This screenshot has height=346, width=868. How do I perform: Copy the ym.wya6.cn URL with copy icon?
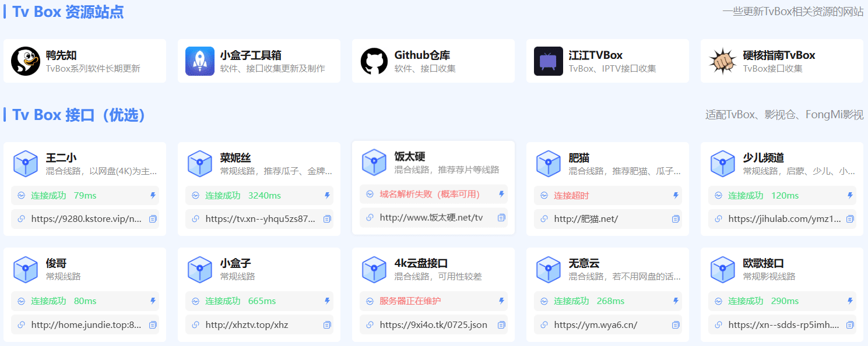point(676,325)
